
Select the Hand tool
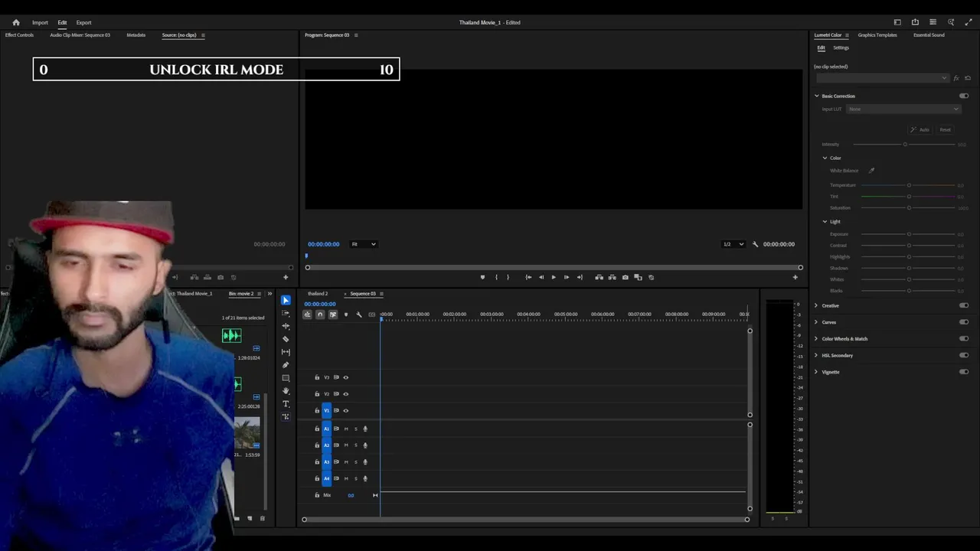(286, 391)
